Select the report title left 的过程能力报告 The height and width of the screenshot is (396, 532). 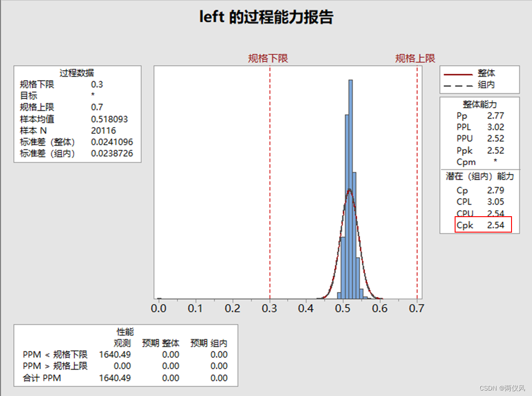pos(266,17)
